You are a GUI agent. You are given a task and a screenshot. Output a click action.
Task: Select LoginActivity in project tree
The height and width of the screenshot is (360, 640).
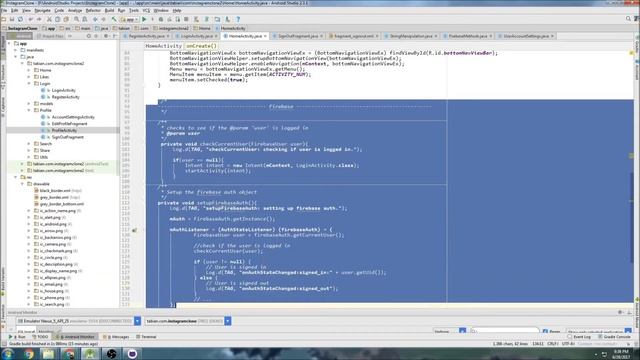pyautogui.click(x=64, y=90)
